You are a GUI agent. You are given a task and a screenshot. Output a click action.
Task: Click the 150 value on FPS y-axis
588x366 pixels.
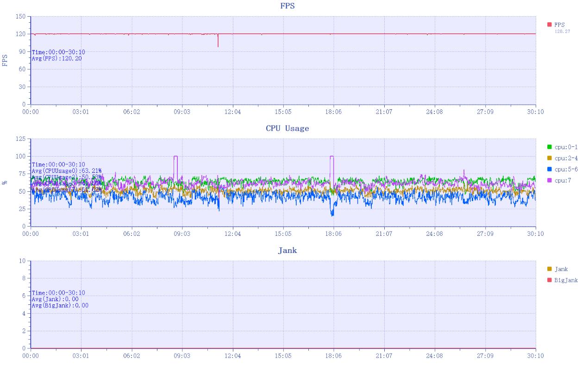20,17
